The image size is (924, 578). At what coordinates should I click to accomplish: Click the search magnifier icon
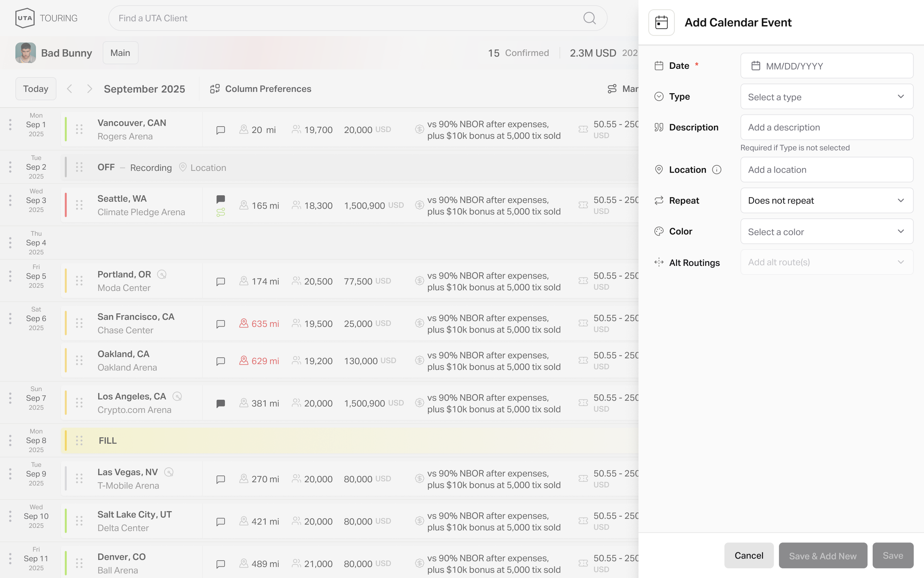pos(590,18)
